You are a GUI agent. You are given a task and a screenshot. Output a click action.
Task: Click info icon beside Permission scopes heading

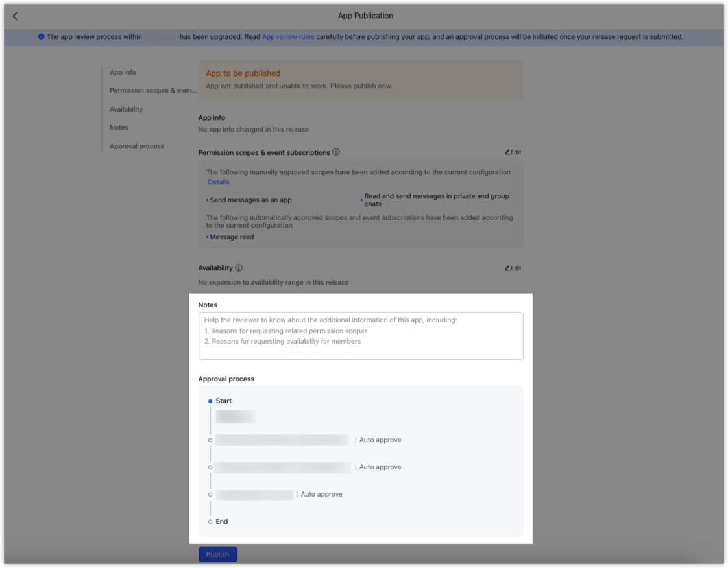click(x=335, y=152)
